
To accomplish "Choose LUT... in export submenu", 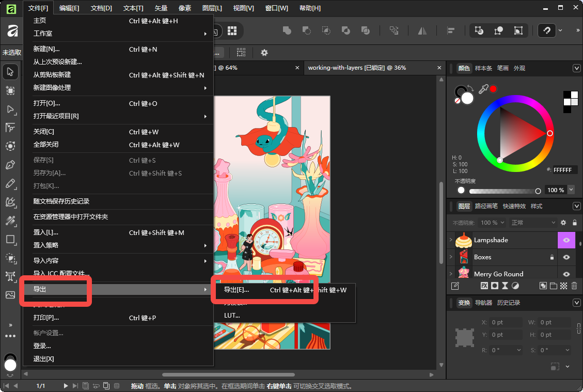I will (285, 316).
